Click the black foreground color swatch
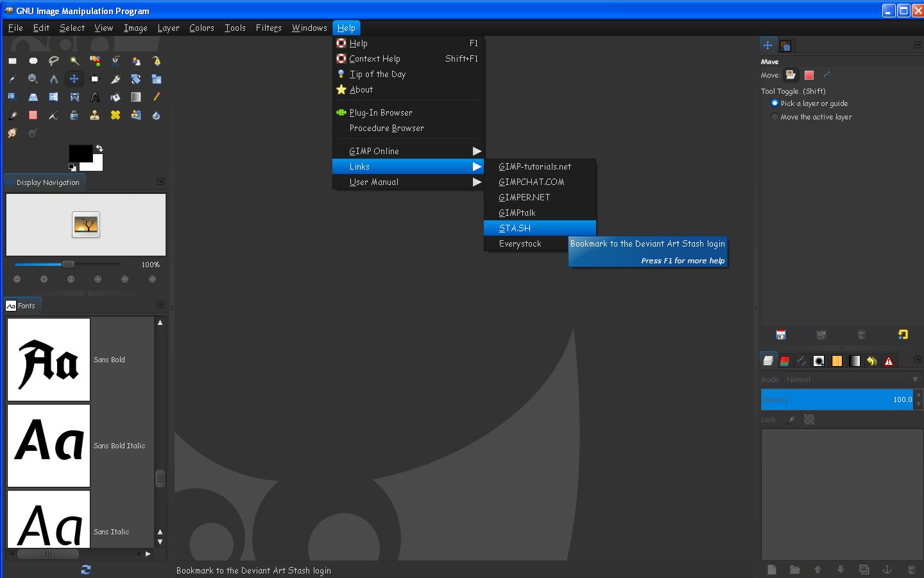The width and height of the screenshot is (924, 578). tap(80, 153)
